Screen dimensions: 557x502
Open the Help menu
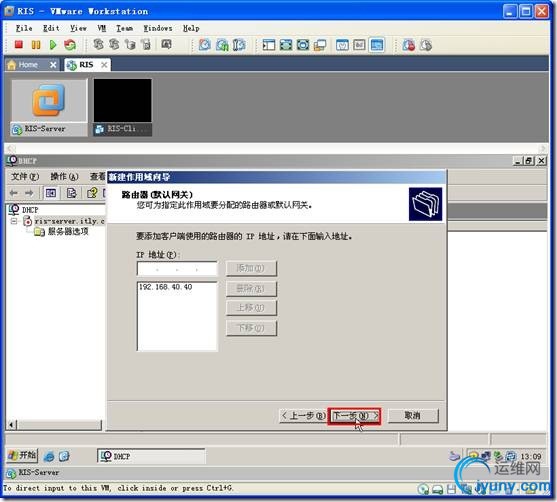(191, 28)
